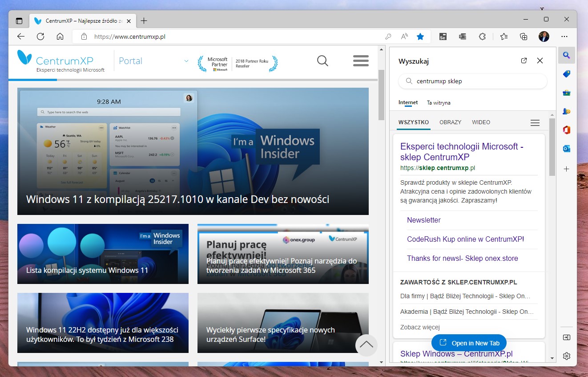The width and height of the screenshot is (588, 377).
Task: Pop out the search panel to new tab icon
Action: tap(524, 61)
